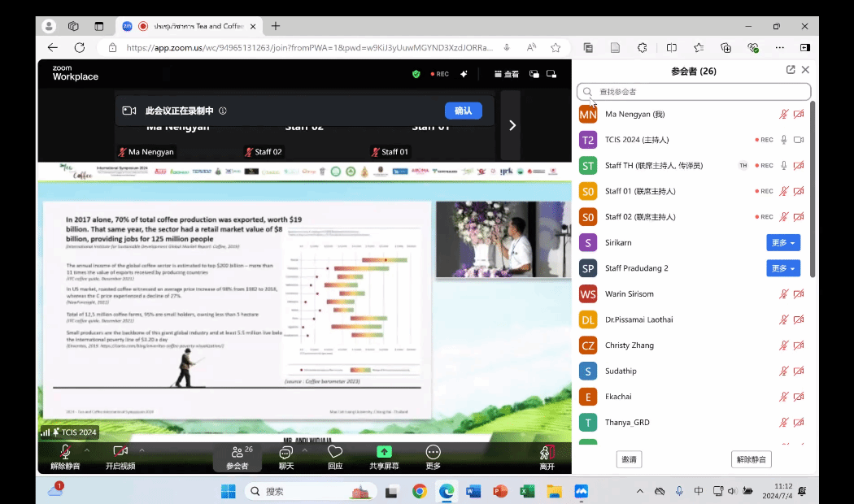Screen dimensions: 854x504
Task: Click the leave meeting icon
Action: [547, 453]
